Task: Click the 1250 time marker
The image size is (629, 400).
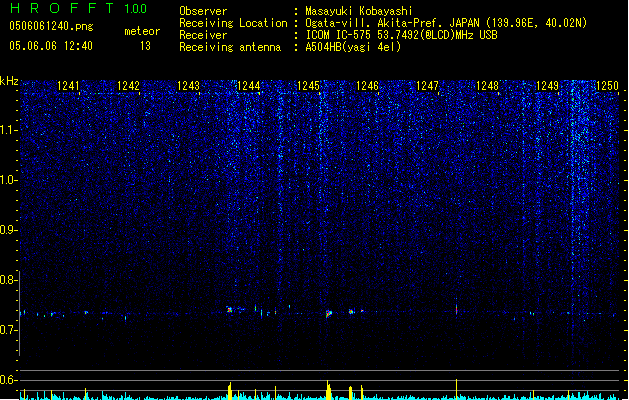Action: click(607, 85)
